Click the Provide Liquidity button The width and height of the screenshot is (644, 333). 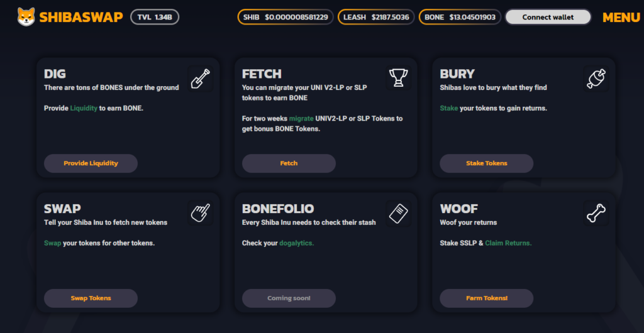[x=91, y=163]
